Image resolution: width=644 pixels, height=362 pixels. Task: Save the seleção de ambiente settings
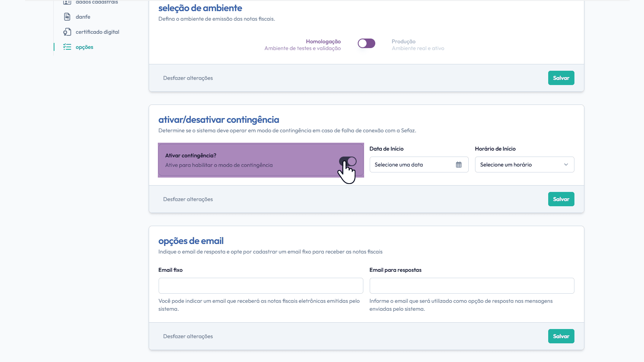[x=561, y=78]
